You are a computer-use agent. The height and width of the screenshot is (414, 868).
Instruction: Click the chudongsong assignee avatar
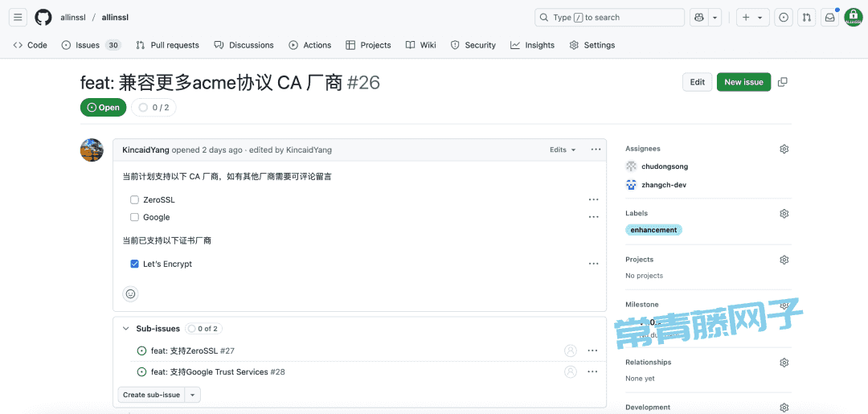point(631,166)
